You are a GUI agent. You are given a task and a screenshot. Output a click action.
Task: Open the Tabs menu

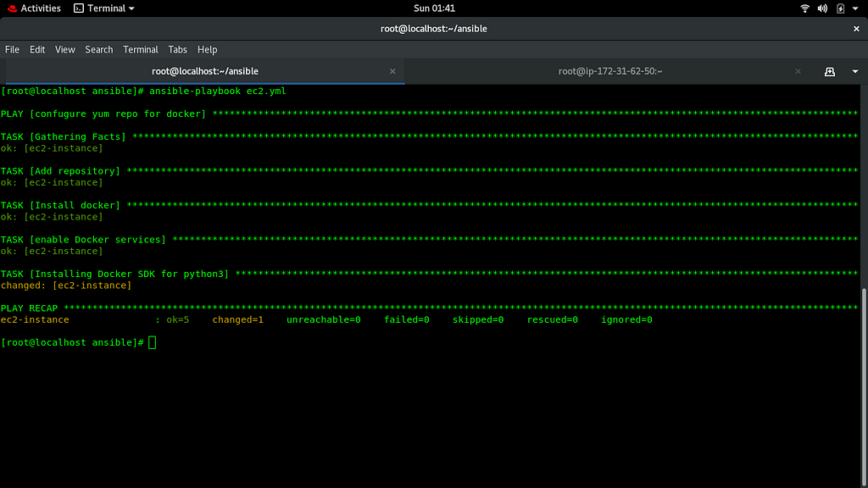[x=177, y=50]
